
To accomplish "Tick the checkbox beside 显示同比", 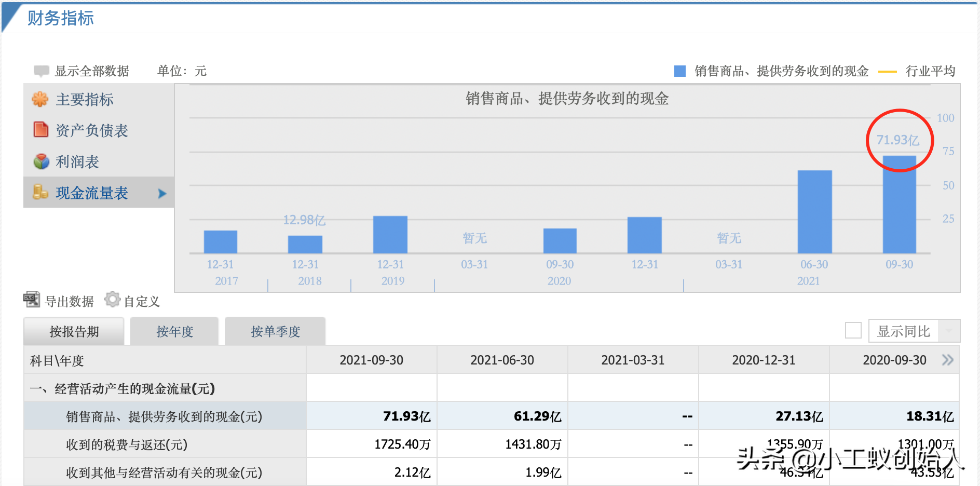I will tap(853, 330).
